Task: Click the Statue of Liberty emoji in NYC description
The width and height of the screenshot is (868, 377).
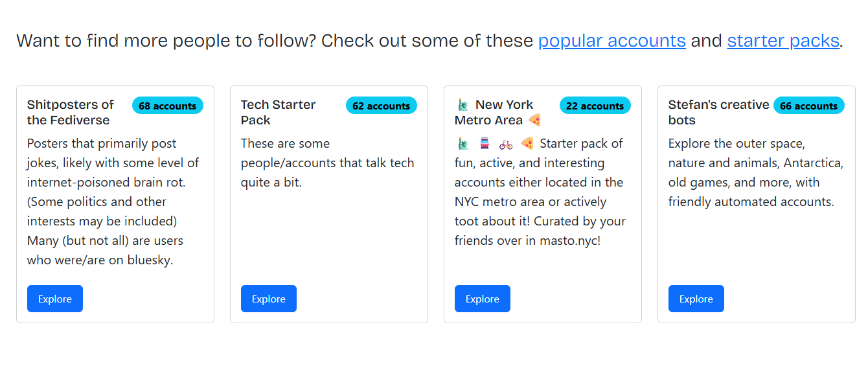Action: (463, 144)
